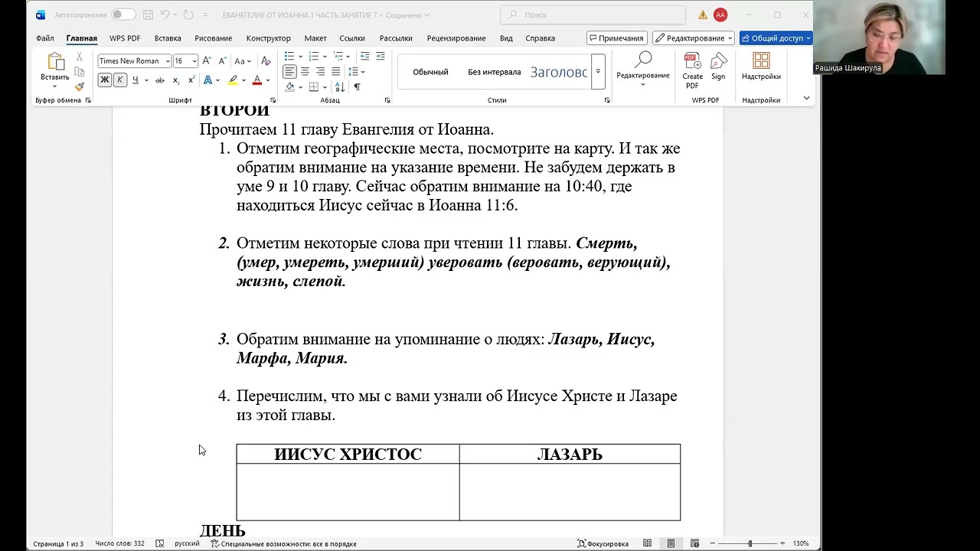Toggle show paragraph marks ¶
Viewport: 980px width, 551px height.
(x=357, y=87)
